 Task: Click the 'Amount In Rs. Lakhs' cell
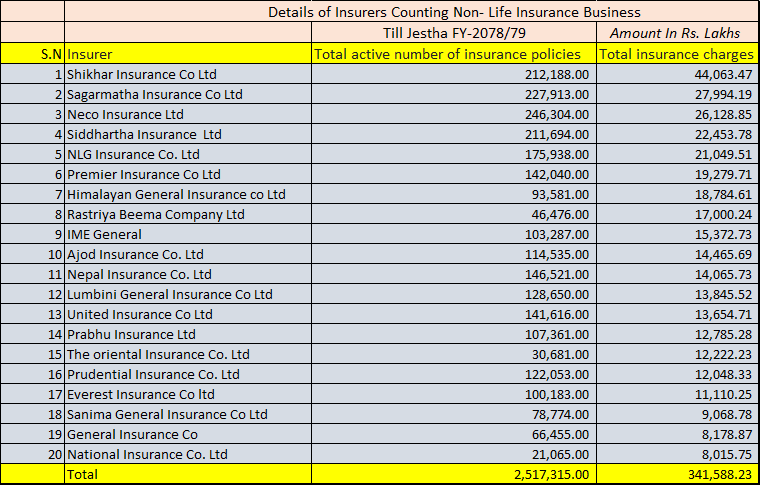(x=676, y=33)
